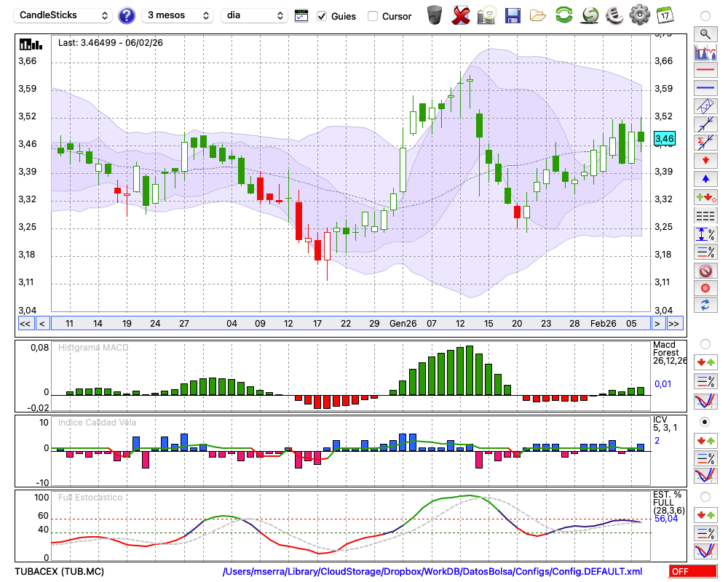Screen dimensions: 728x582
Task: Select the blue horizontal line tool
Action: [705, 88]
